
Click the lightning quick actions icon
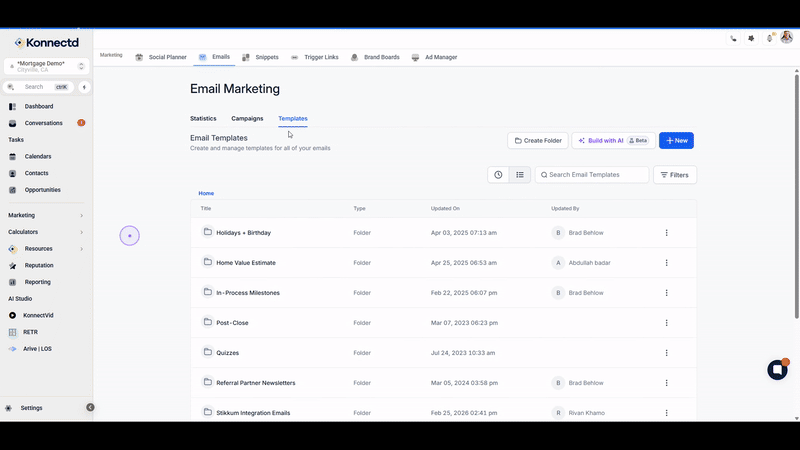click(x=84, y=87)
